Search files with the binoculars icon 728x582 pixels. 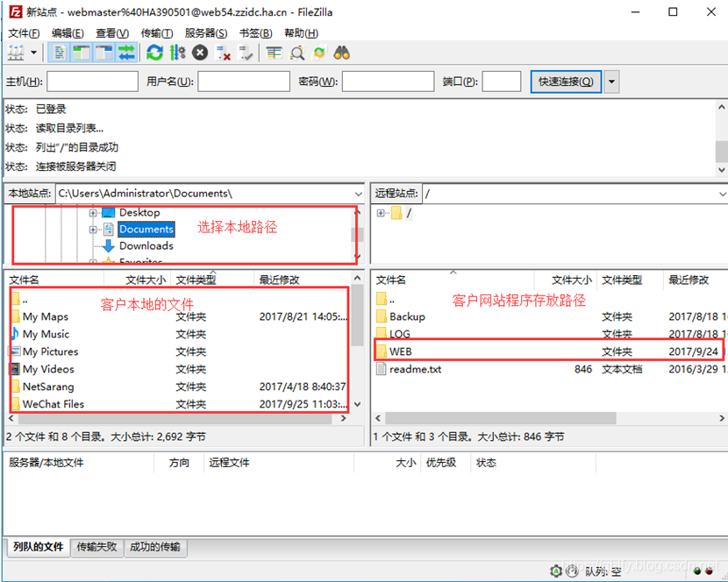pyautogui.click(x=342, y=53)
